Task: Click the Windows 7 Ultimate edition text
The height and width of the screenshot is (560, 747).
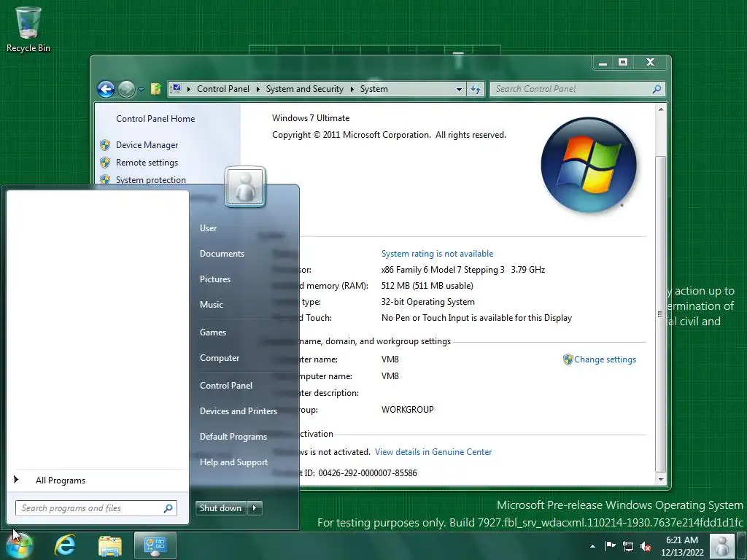Action: pos(311,118)
